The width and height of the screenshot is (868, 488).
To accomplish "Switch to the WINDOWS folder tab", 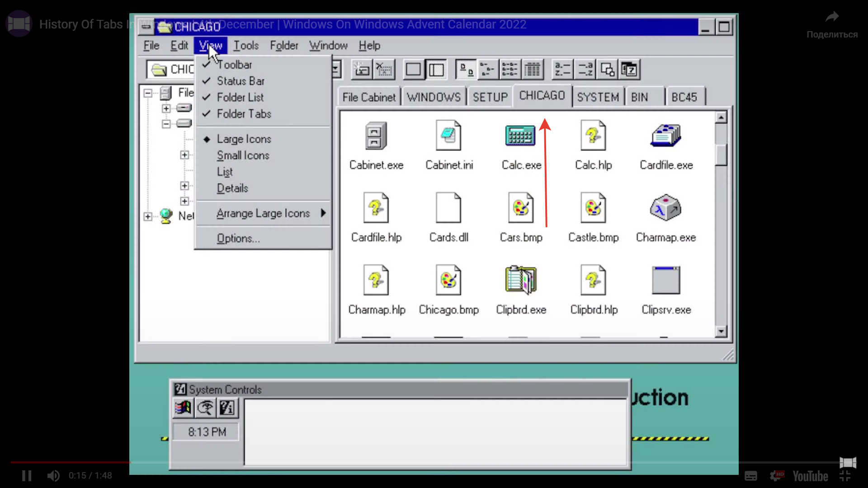I will coord(434,97).
